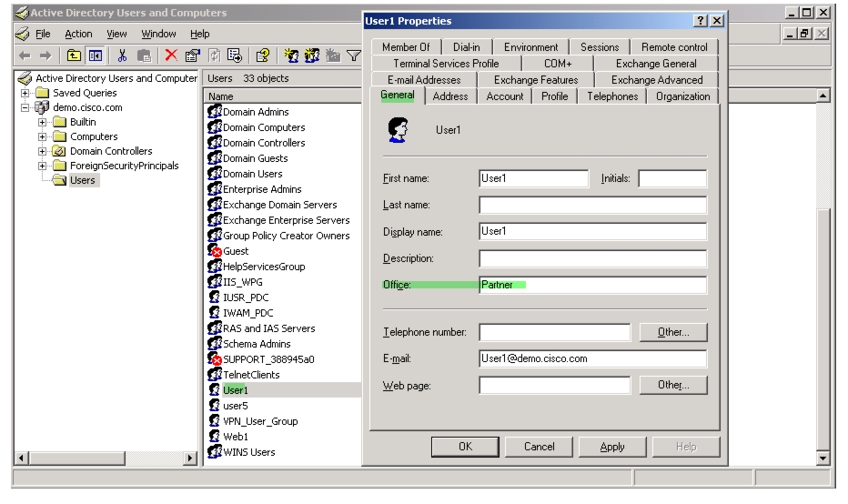
Task: Open the View menu
Action: (116, 34)
